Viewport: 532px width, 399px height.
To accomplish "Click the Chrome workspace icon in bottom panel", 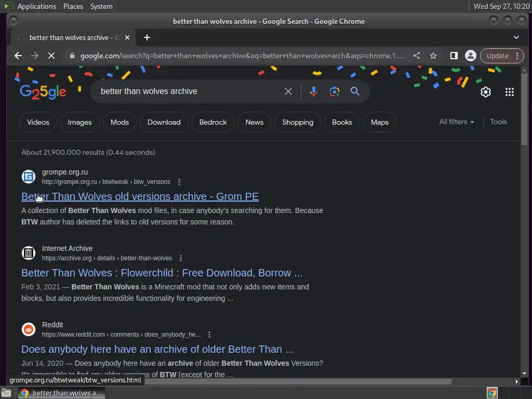I will tap(492, 393).
